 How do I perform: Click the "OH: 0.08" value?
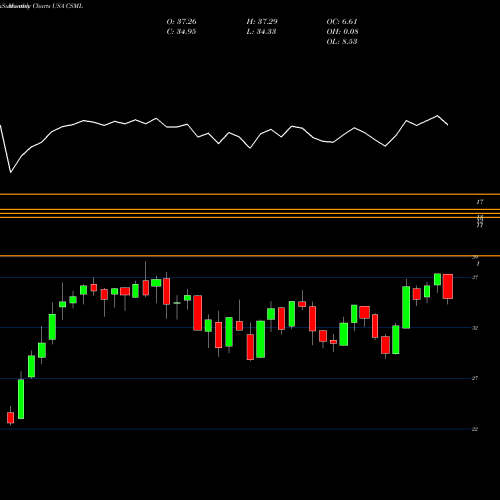click(342, 31)
